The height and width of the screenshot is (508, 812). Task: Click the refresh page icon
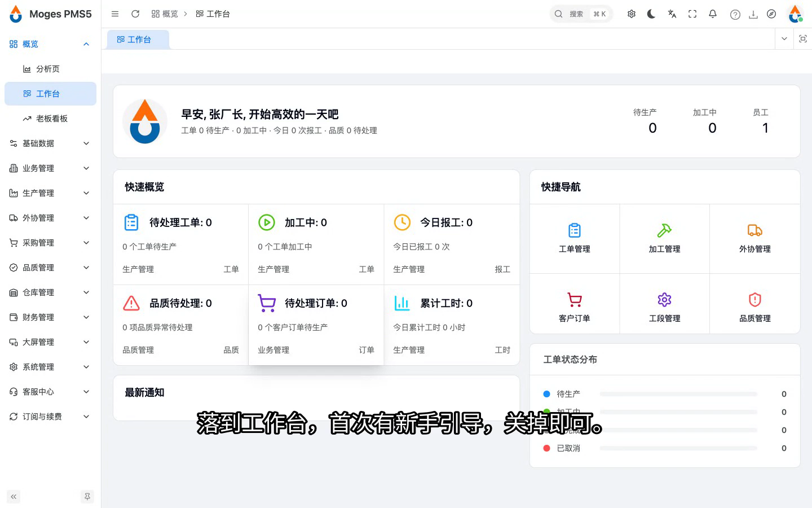(135, 14)
